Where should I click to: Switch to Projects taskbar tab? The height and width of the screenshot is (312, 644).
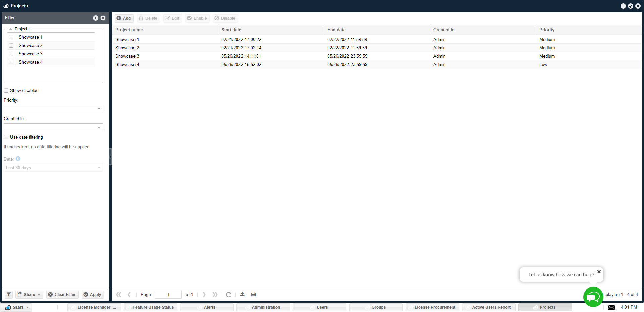click(545, 307)
